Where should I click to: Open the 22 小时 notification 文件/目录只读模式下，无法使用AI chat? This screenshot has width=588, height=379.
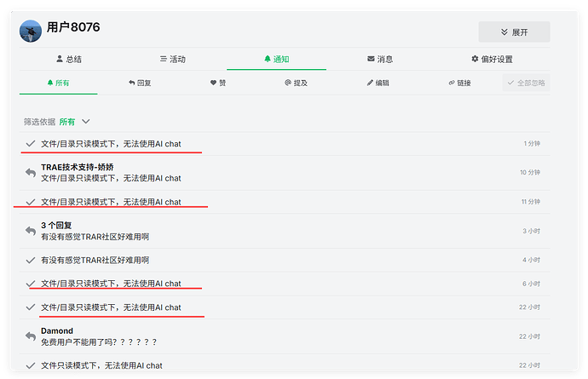285,307
